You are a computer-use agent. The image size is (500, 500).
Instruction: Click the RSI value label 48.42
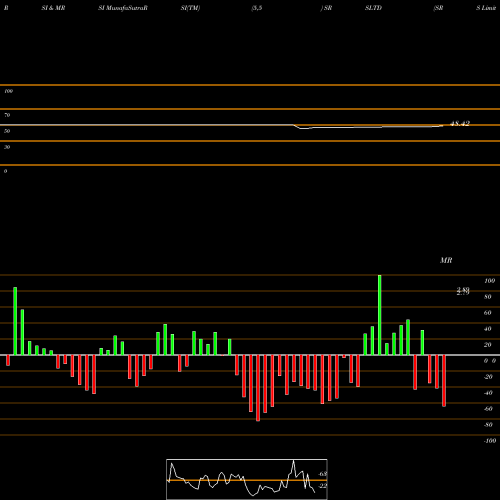pyautogui.click(x=460, y=123)
